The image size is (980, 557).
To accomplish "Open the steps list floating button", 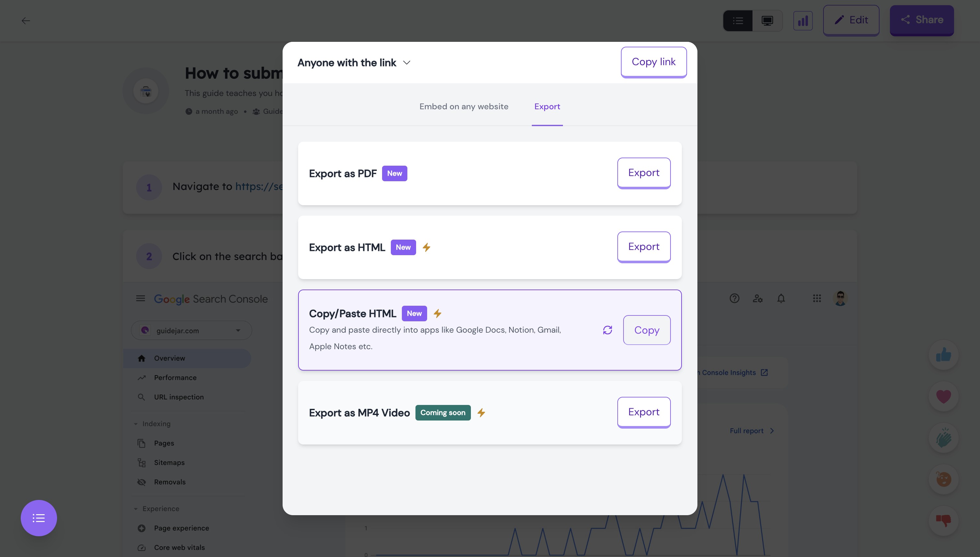I will 39,518.
